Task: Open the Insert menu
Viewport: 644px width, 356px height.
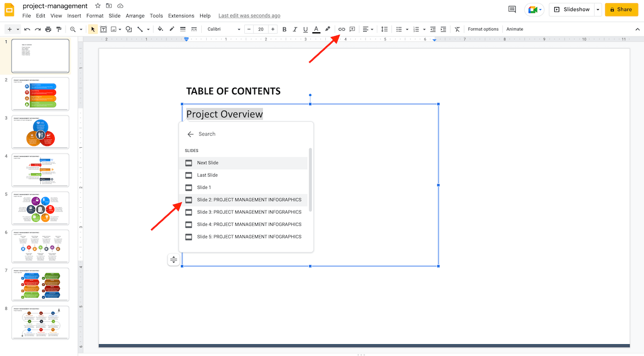Action: pyautogui.click(x=74, y=16)
